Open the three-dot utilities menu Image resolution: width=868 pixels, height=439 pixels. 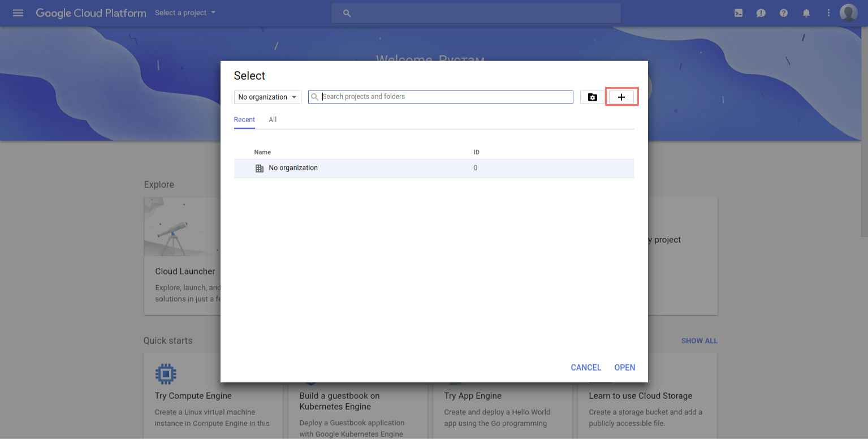pyautogui.click(x=829, y=13)
